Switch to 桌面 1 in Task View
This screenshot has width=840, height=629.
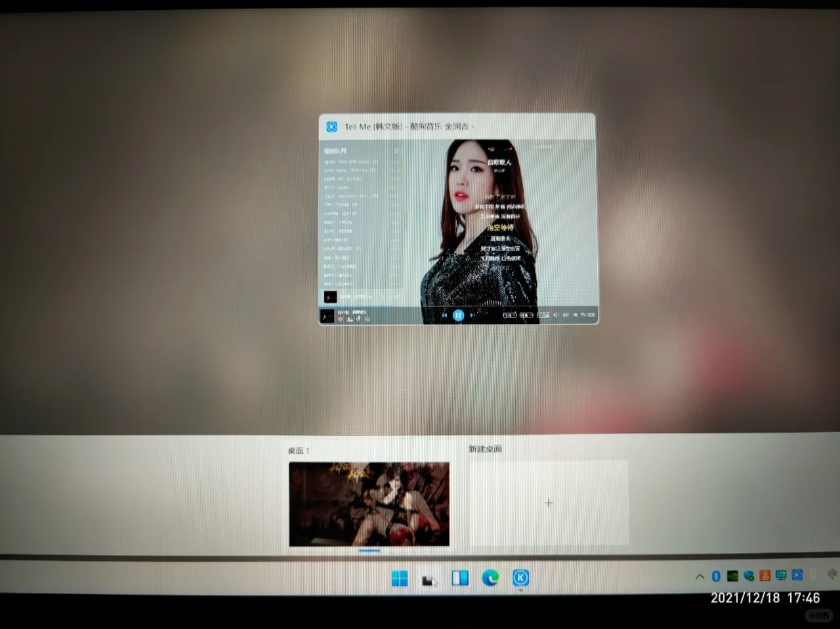(369, 504)
